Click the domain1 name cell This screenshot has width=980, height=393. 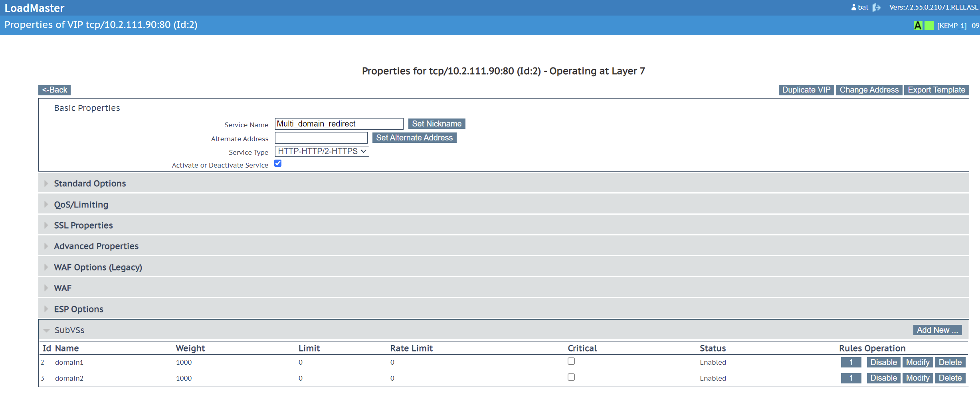pos(69,362)
